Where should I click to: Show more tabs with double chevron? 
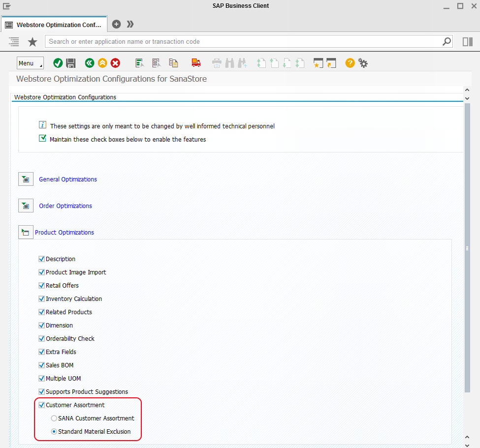point(130,24)
